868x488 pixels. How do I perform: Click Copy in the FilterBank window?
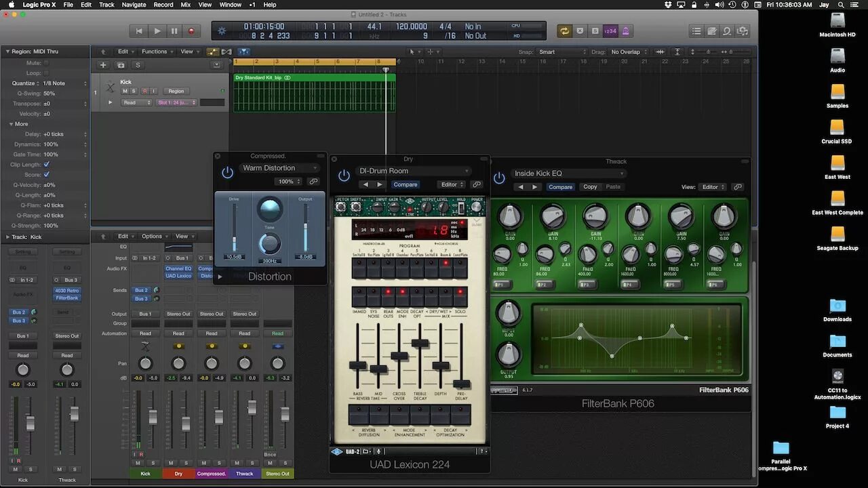point(591,187)
